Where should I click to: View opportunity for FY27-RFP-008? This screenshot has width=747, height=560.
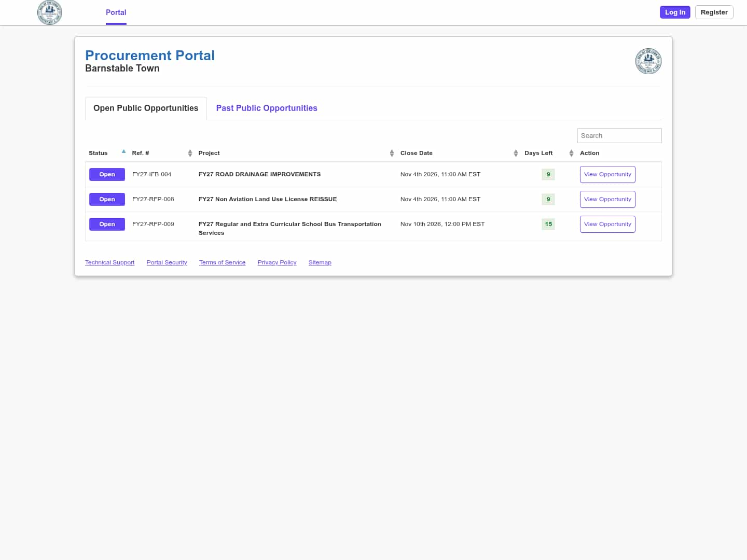pyautogui.click(x=607, y=200)
